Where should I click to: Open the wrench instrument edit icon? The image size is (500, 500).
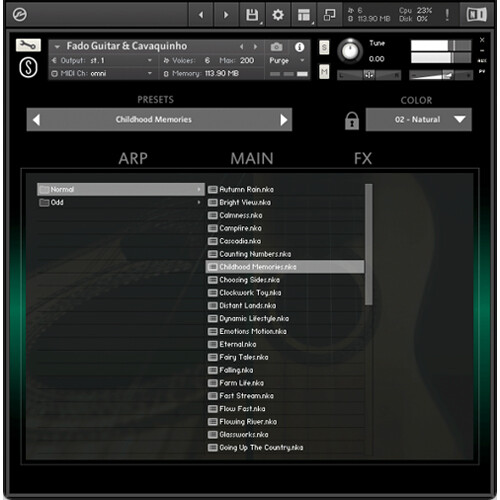[28, 45]
